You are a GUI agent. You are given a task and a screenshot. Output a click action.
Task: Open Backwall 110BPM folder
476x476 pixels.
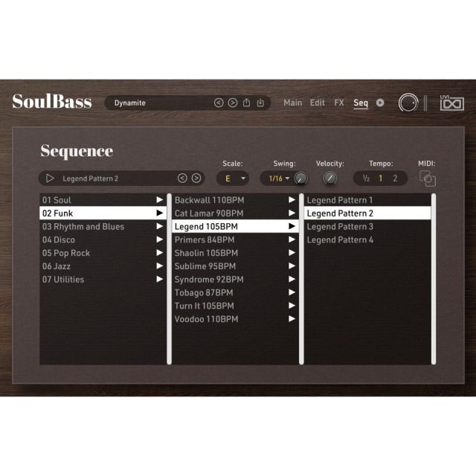click(x=235, y=200)
